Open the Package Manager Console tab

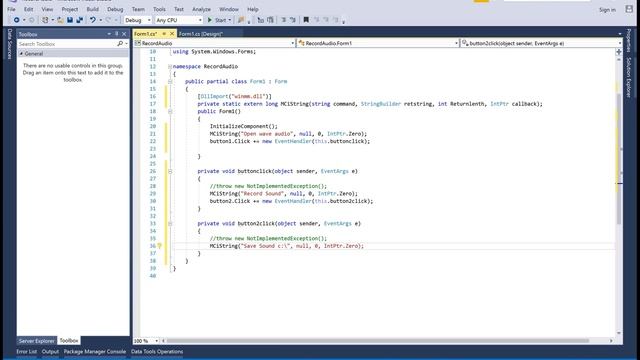95,351
